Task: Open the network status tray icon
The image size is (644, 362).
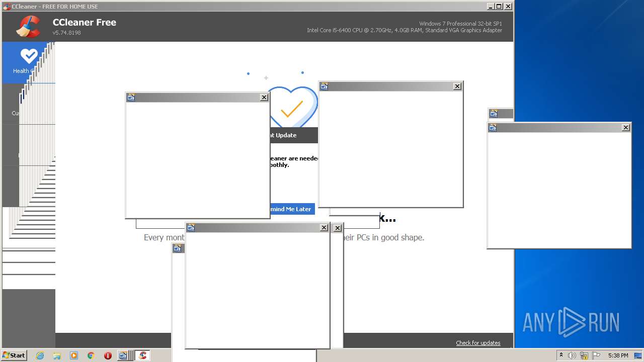Action: 584,355
